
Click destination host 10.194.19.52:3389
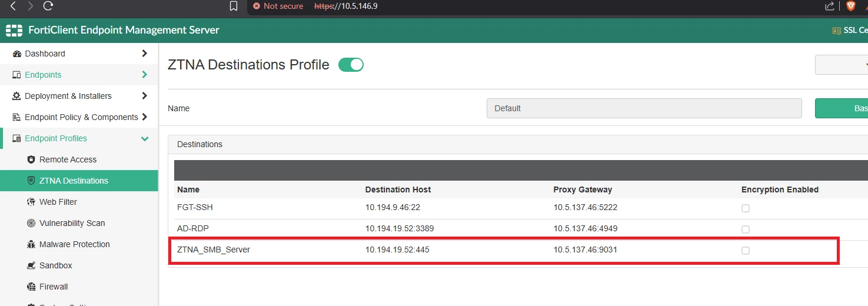[x=400, y=228]
